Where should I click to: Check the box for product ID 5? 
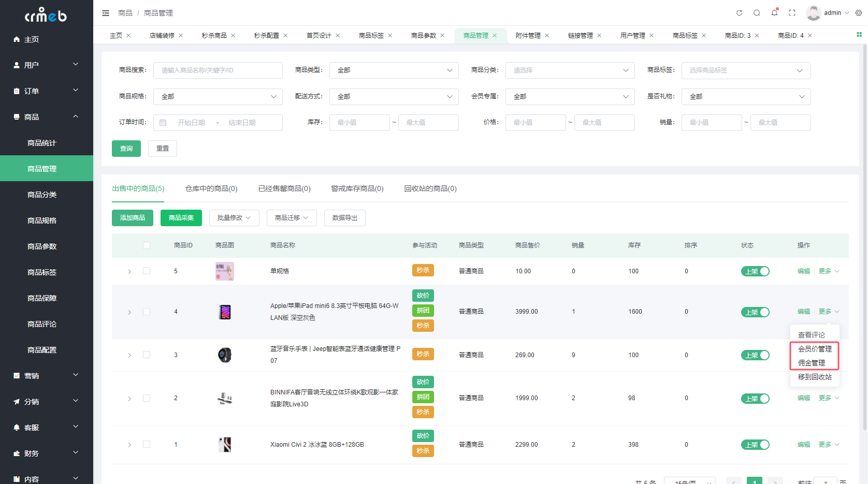147,271
